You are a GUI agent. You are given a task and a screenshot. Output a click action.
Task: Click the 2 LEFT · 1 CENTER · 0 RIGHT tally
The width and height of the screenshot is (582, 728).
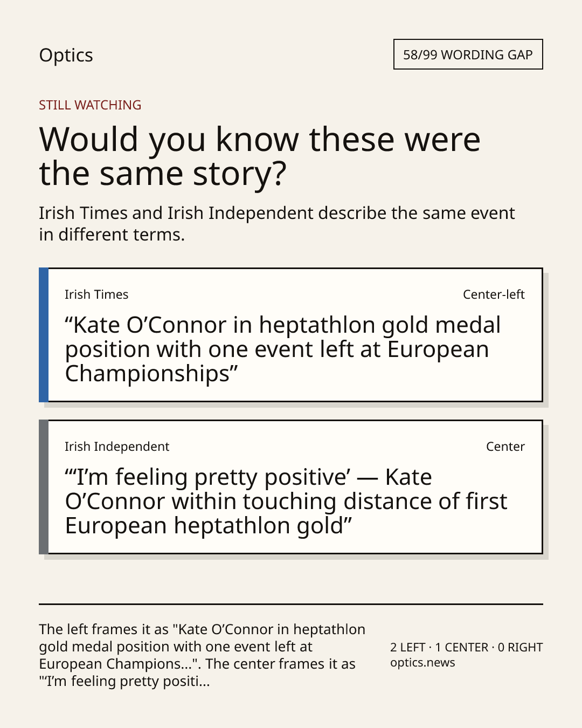(467, 647)
